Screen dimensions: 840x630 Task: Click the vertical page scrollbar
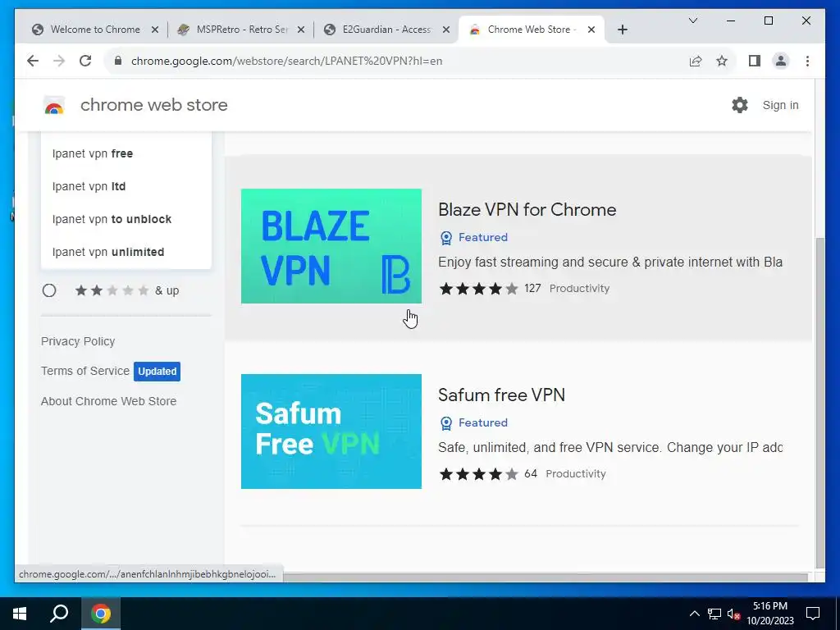[819, 402]
